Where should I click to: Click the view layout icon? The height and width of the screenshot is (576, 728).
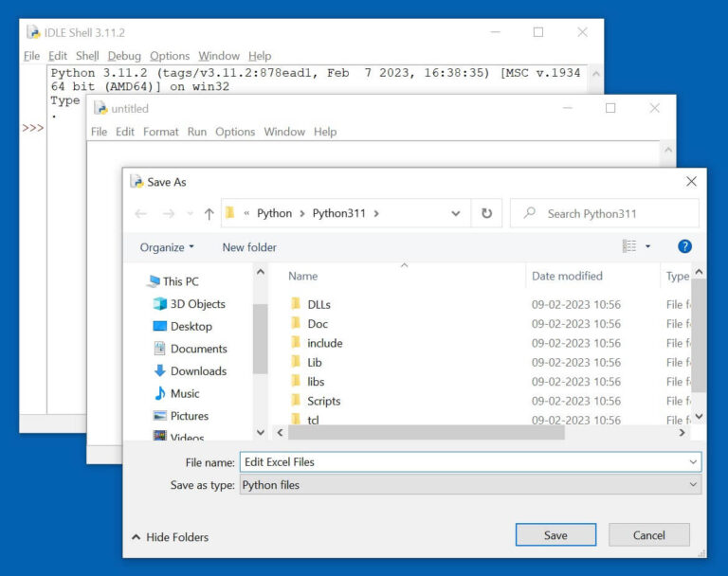629,246
